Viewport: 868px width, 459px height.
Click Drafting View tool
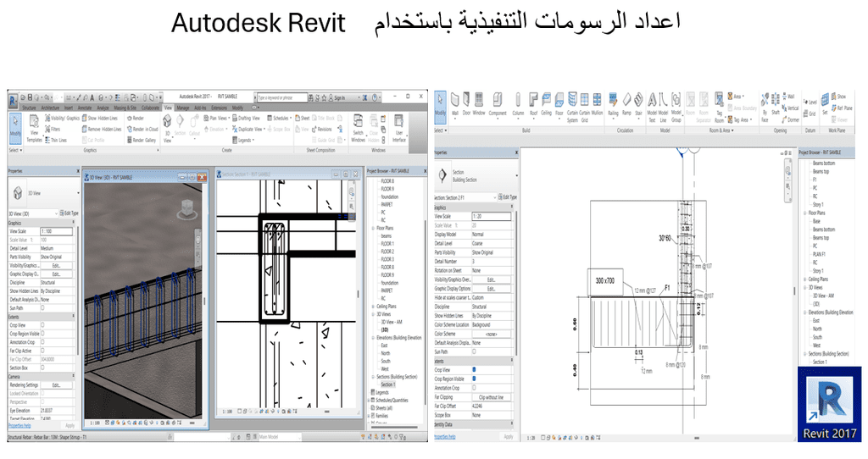245,119
